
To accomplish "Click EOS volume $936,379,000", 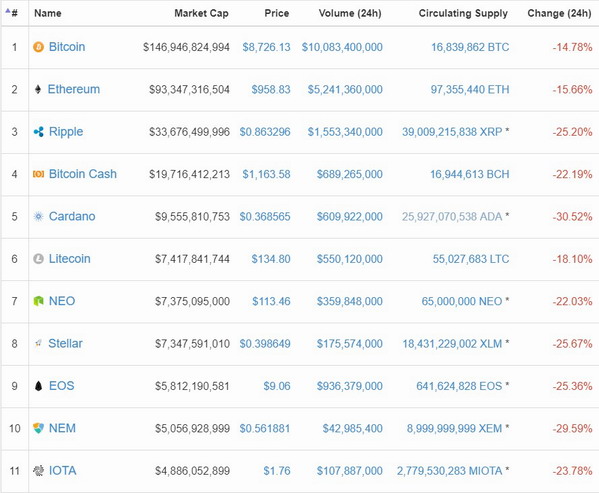I will pos(350,386).
